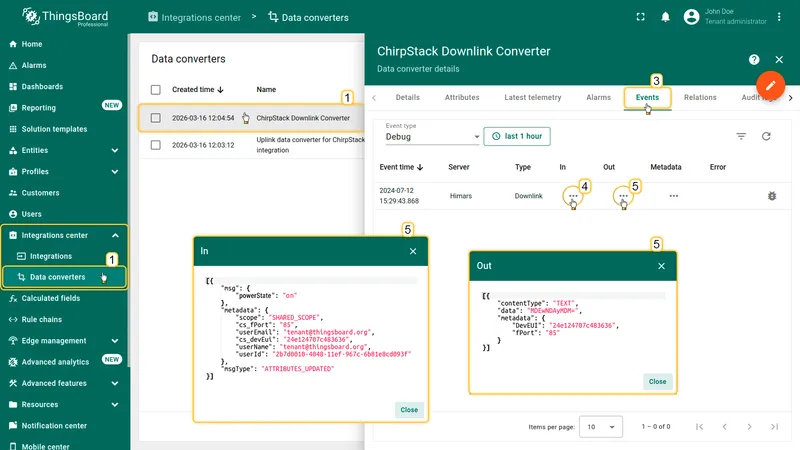Image resolution: width=800 pixels, height=450 pixels.
Task: Select Data converters in the sidebar
Action: pos(64,277)
